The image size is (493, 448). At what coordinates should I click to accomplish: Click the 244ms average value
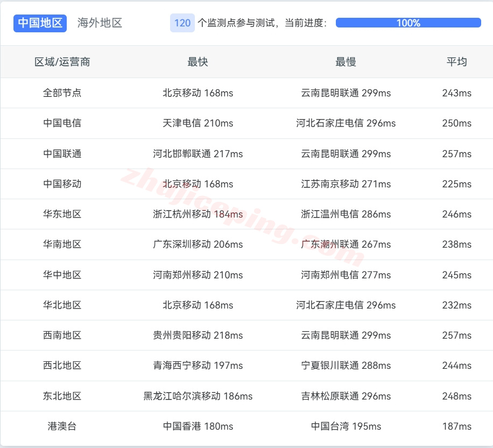[456, 365]
